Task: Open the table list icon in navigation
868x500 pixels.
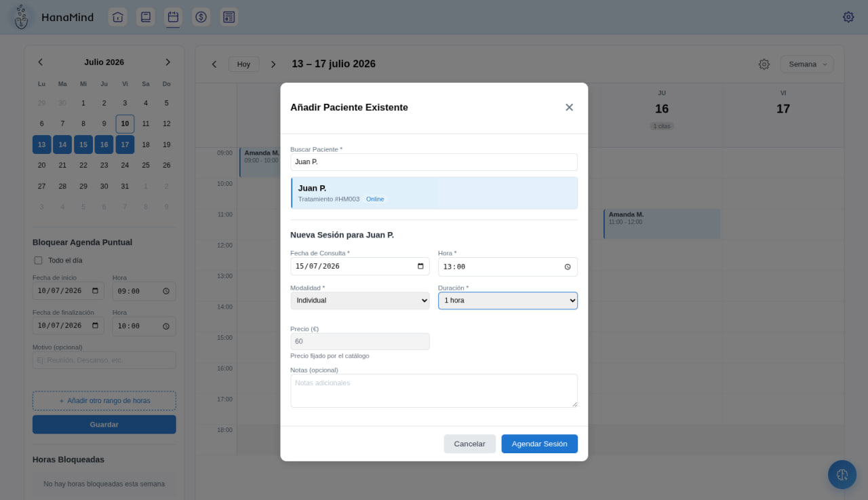Action: pyautogui.click(x=229, y=17)
